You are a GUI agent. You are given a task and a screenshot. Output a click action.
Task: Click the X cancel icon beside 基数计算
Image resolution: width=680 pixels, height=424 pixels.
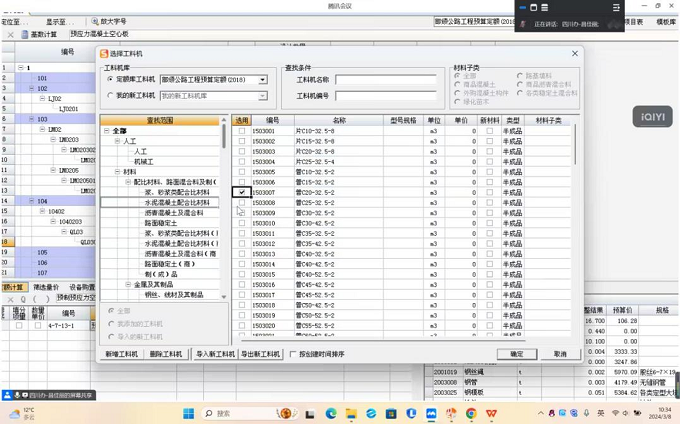(x=11, y=34)
